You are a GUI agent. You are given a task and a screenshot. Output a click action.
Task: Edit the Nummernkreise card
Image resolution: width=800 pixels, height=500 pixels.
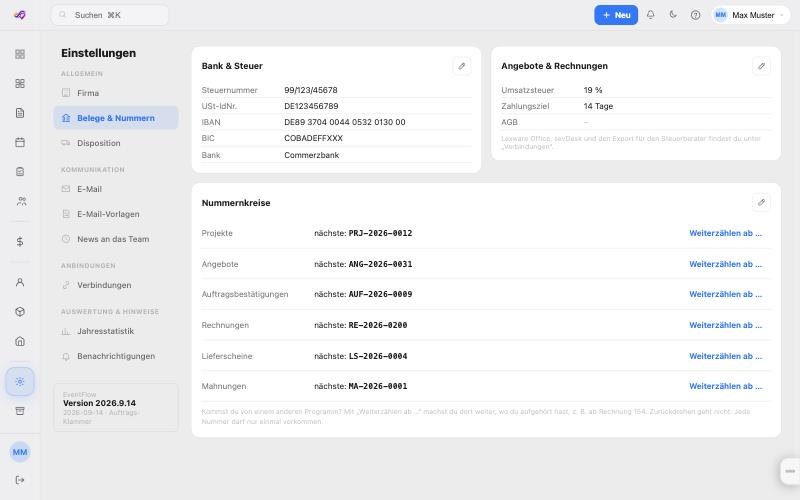coord(761,203)
